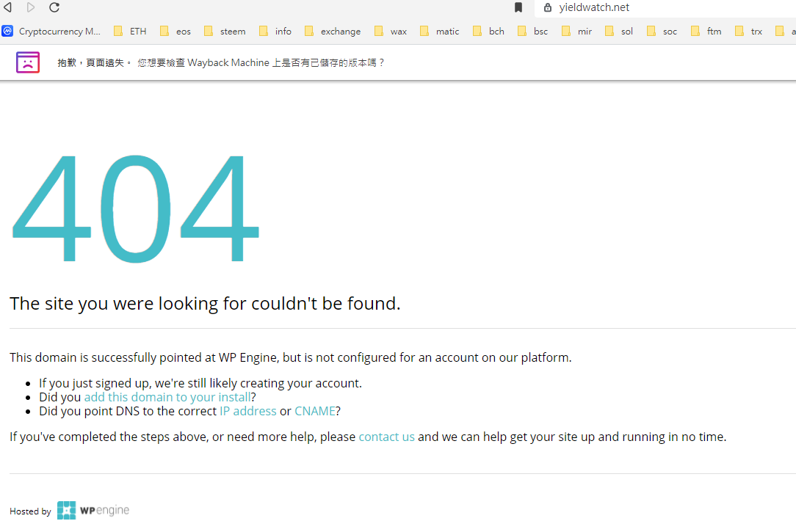Go back with the browser back arrow
The image size is (796, 532).
7,7
